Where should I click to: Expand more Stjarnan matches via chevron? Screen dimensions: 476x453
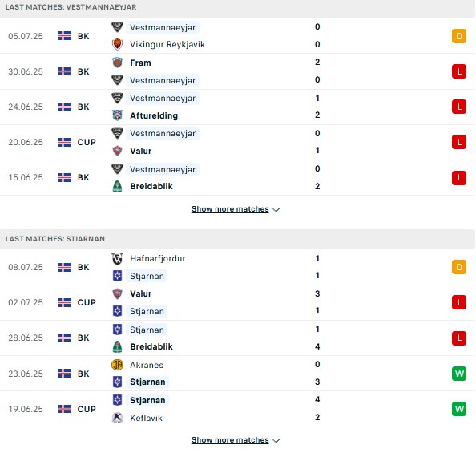click(x=276, y=440)
